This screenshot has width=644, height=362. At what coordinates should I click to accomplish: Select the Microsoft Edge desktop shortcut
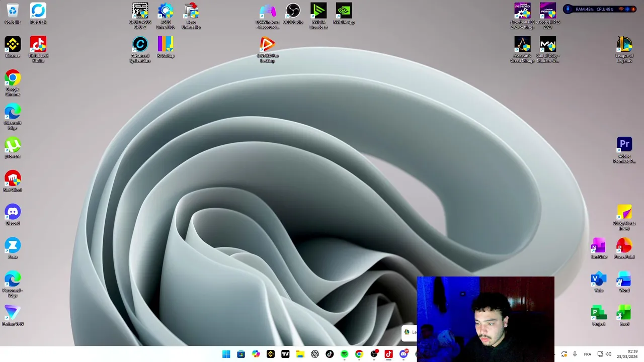(x=13, y=117)
